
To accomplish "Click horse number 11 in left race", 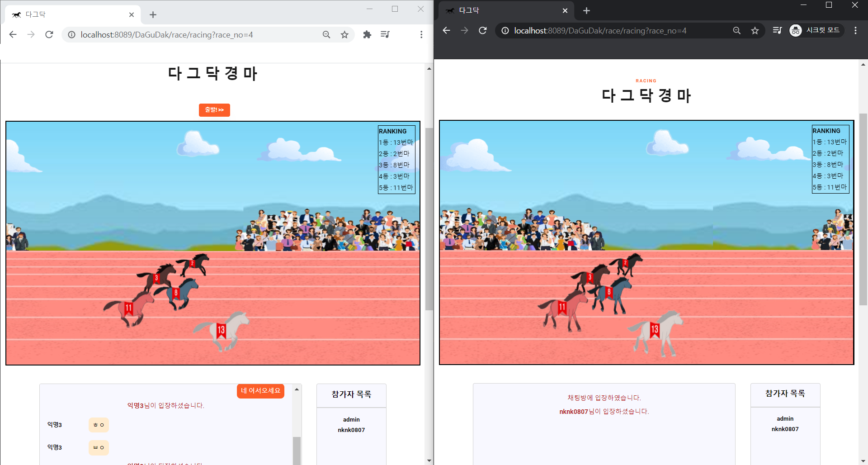I will coord(129,308).
